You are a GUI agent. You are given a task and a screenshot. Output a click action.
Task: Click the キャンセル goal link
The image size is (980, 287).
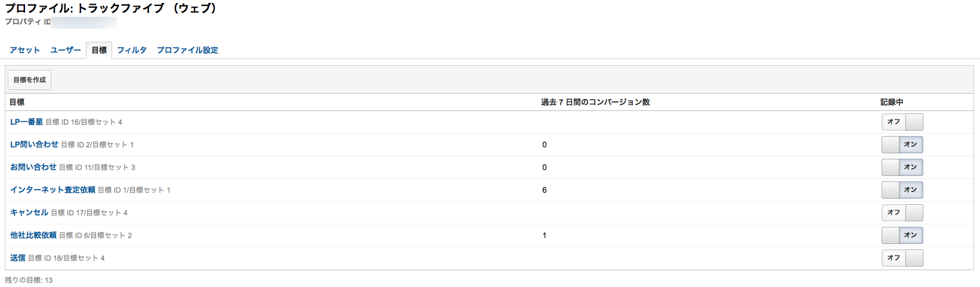tap(29, 212)
